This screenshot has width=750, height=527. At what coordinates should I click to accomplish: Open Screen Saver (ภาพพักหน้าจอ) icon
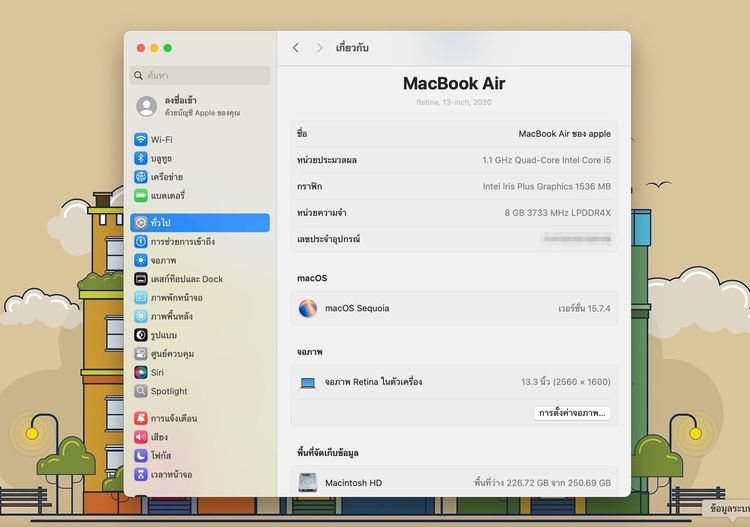coord(141,297)
